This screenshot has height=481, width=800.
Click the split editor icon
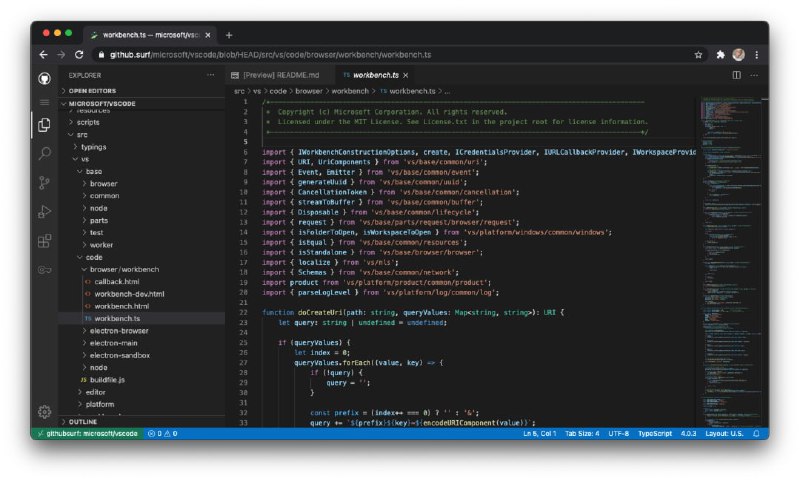736,75
